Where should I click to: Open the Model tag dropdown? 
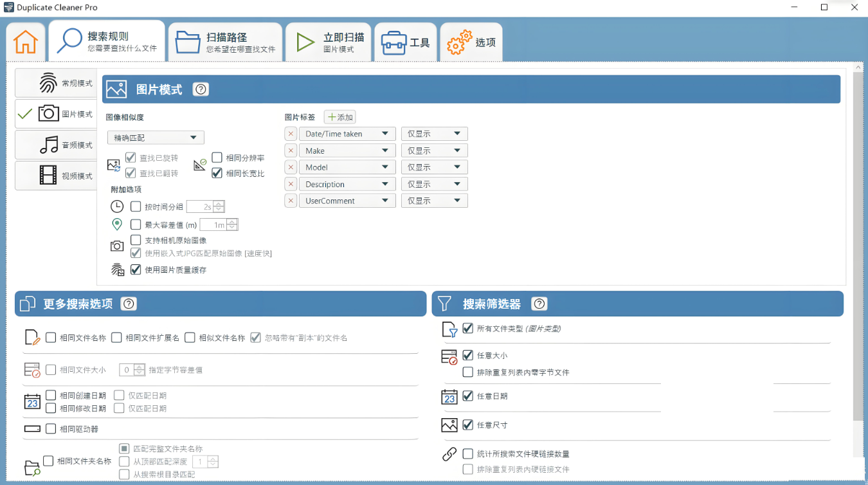point(347,167)
